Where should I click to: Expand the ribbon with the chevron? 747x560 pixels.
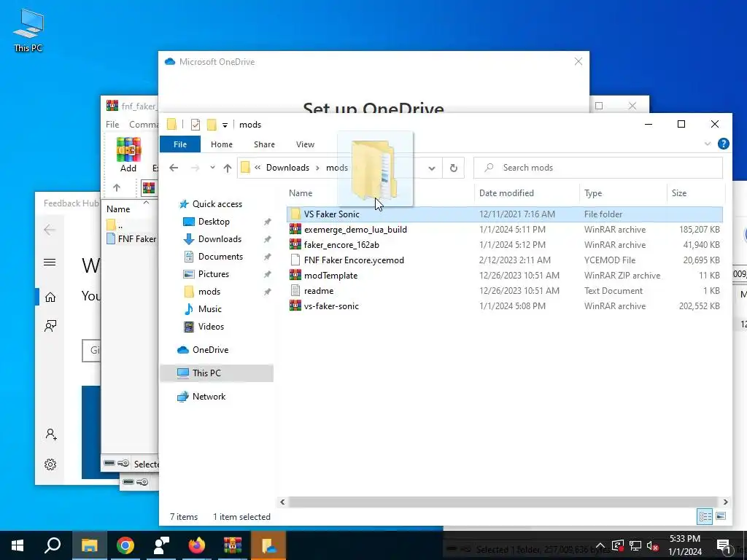[x=708, y=144]
